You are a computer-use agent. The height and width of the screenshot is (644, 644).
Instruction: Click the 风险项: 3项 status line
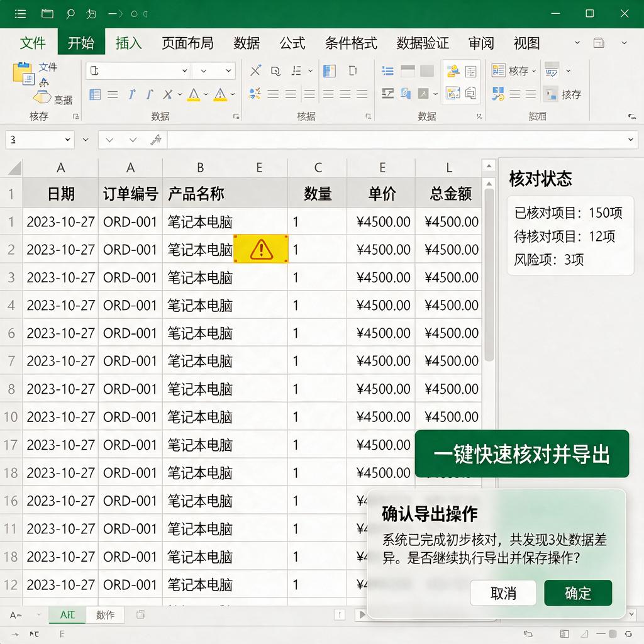[x=548, y=260]
